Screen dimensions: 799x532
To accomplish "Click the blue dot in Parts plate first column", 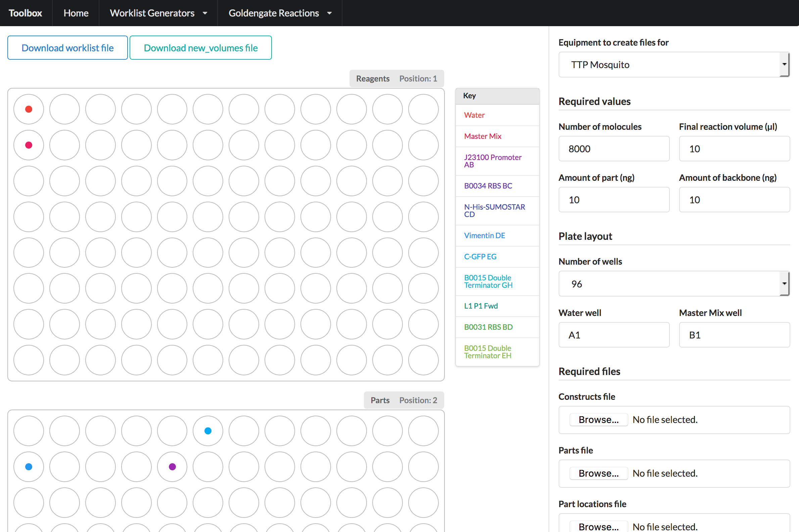I will click(x=29, y=467).
